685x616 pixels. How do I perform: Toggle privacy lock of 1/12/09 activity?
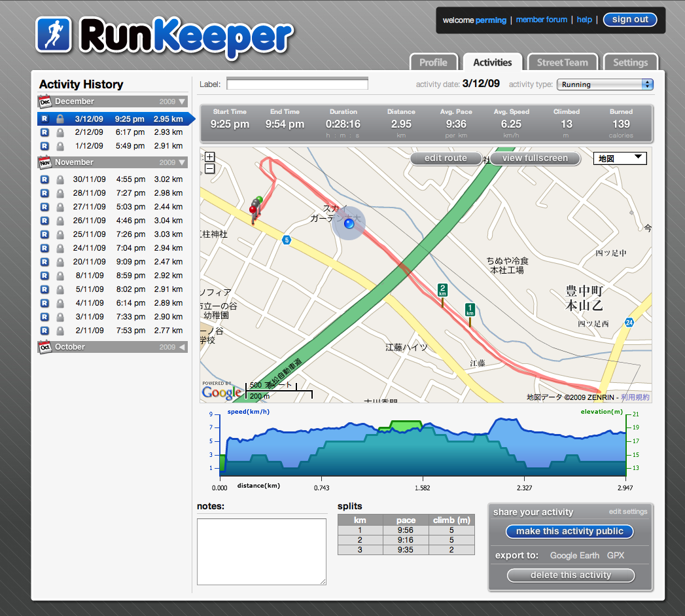[60, 146]
